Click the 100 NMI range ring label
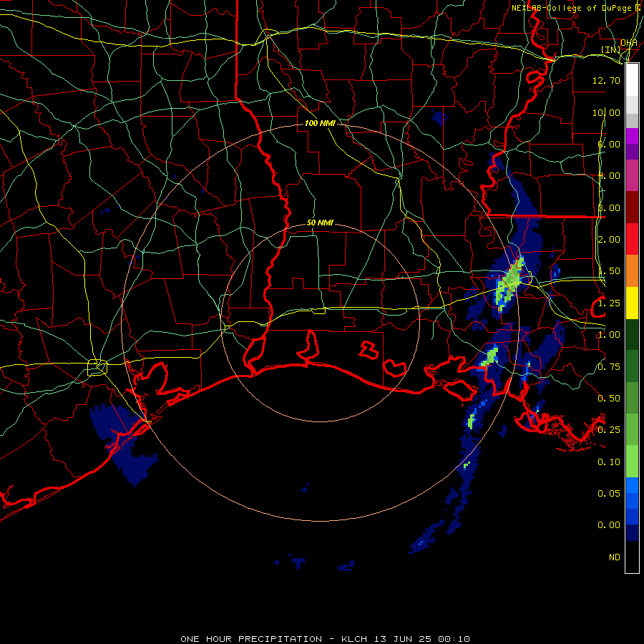 point(320,123)
